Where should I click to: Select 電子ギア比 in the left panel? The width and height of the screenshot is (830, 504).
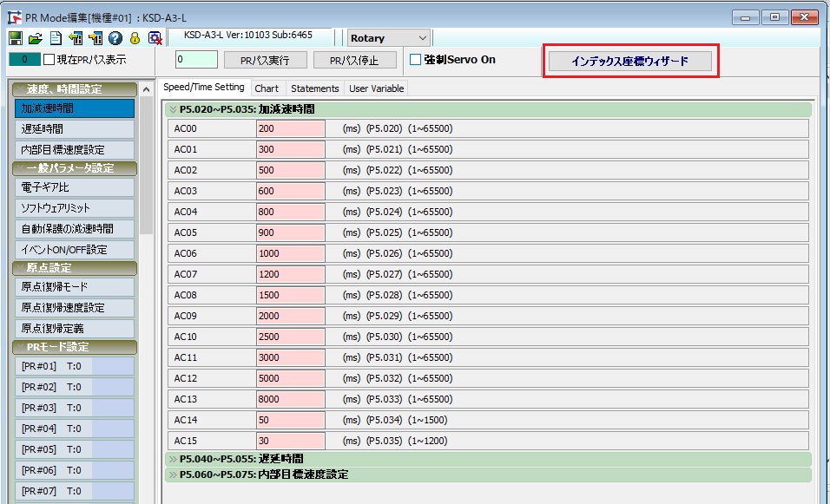(x=75, y=187)
